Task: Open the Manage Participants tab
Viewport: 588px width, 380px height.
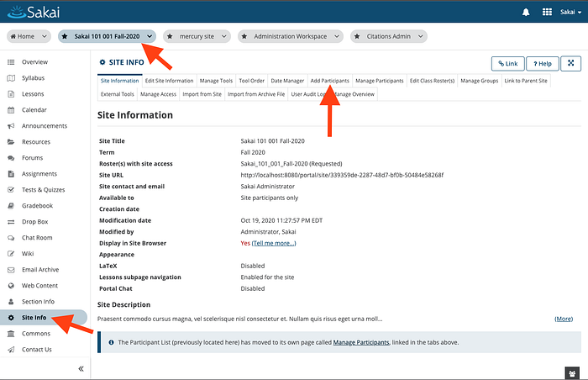Action: (x=379, y=81)
